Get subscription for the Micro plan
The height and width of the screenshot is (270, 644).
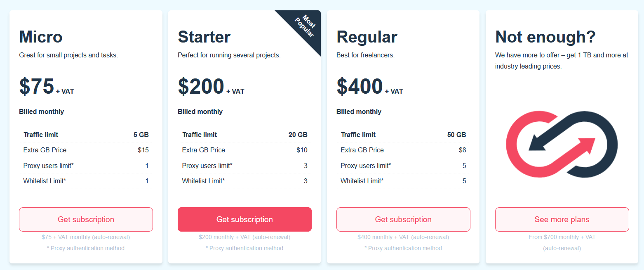86,219
